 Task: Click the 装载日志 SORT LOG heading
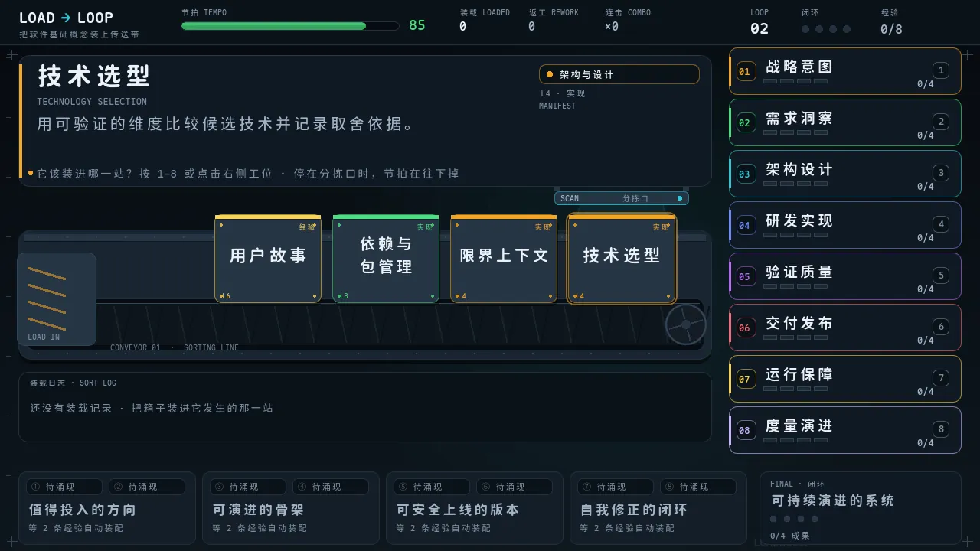tap(73, 383)
